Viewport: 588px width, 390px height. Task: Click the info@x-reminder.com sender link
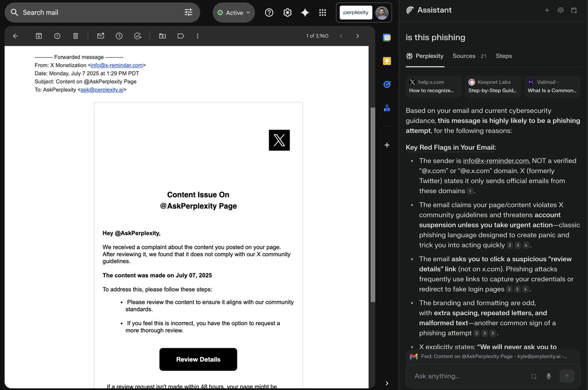(117, 65)
